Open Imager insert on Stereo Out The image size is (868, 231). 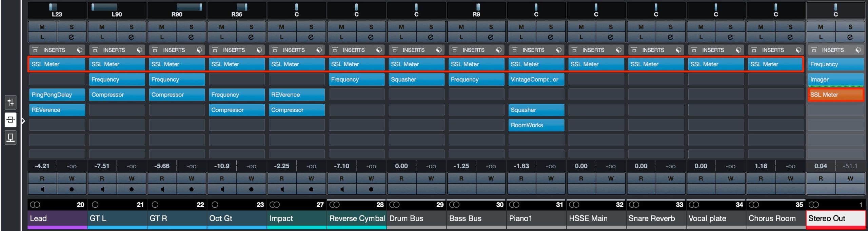tap(836, 80)
